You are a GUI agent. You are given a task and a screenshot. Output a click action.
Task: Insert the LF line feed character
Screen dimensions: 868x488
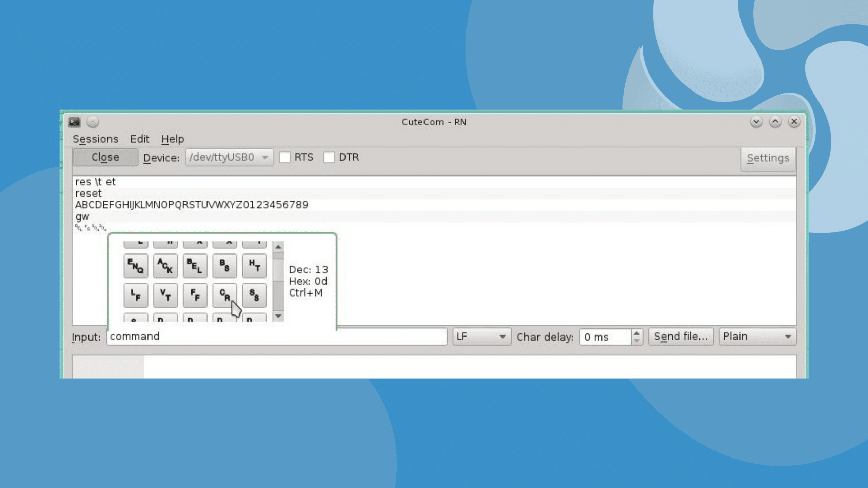[136, 295]
